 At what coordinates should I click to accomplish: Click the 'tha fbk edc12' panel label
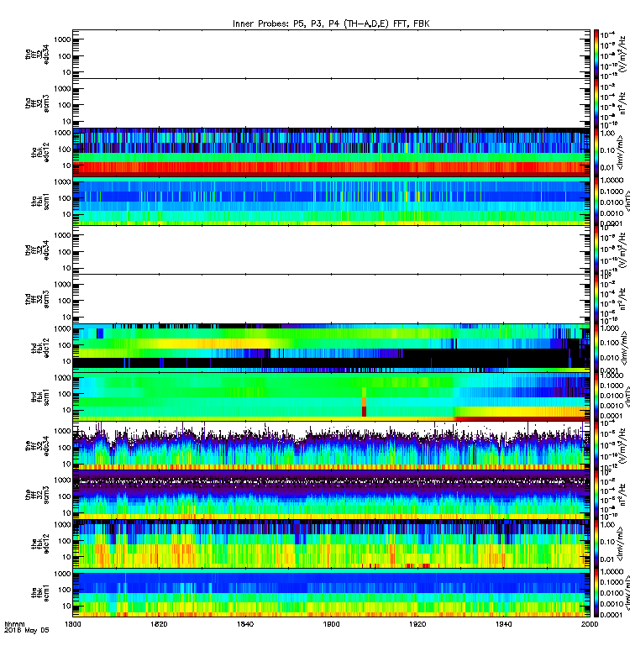click(40, 152)
